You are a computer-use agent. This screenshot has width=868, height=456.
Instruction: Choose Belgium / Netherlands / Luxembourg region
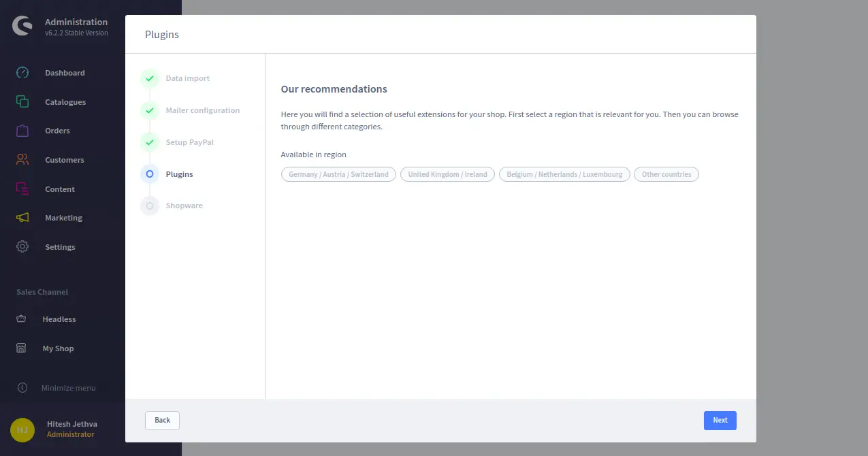564,174
